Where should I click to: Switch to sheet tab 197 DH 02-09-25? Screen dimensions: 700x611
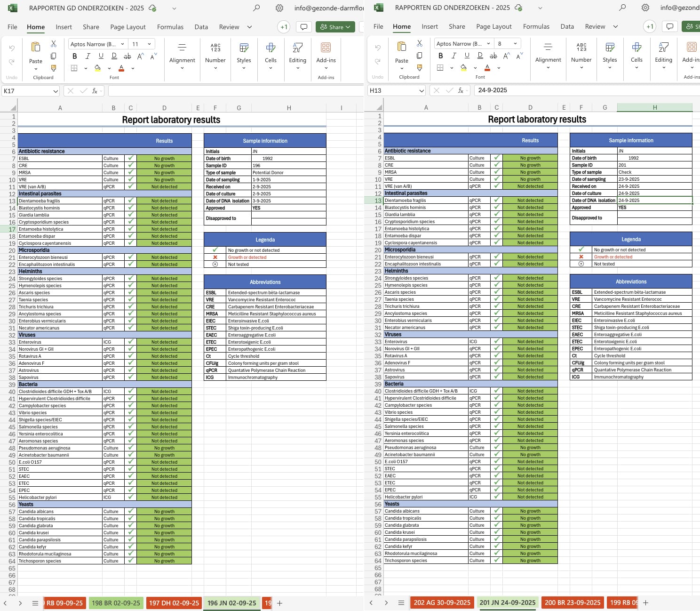click(174, 603)
